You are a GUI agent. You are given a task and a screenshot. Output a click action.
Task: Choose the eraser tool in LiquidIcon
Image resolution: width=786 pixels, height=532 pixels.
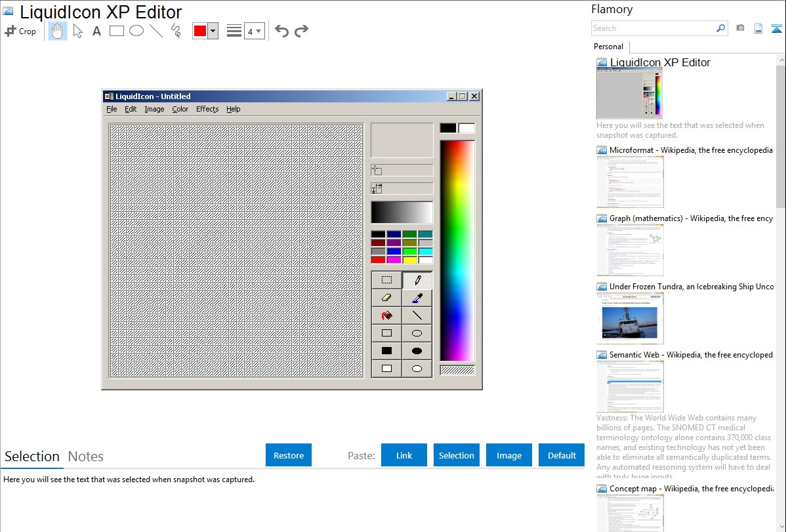pos(386,298)
